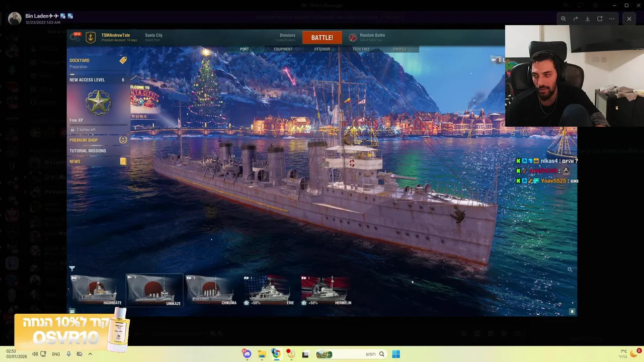Viewport: 644px width, 362px height.
Task: Select the Hashidate ship thumbnail
Action: click(x=97, y=290)
